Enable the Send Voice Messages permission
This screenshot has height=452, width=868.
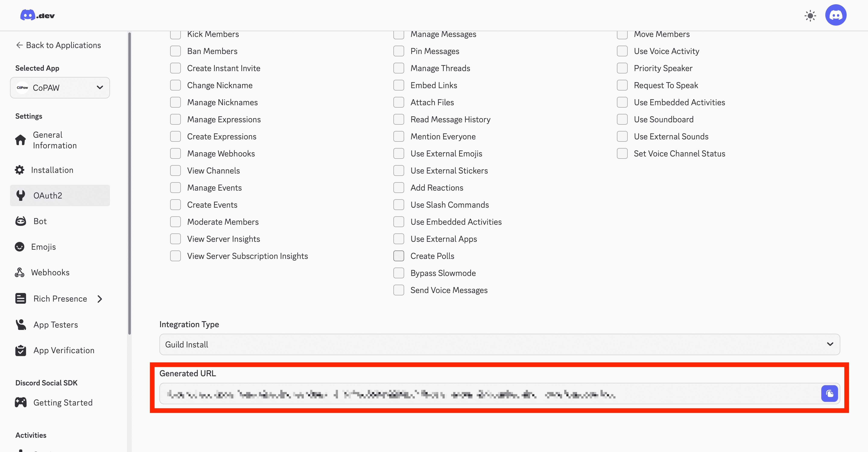(x=399, y=290)
